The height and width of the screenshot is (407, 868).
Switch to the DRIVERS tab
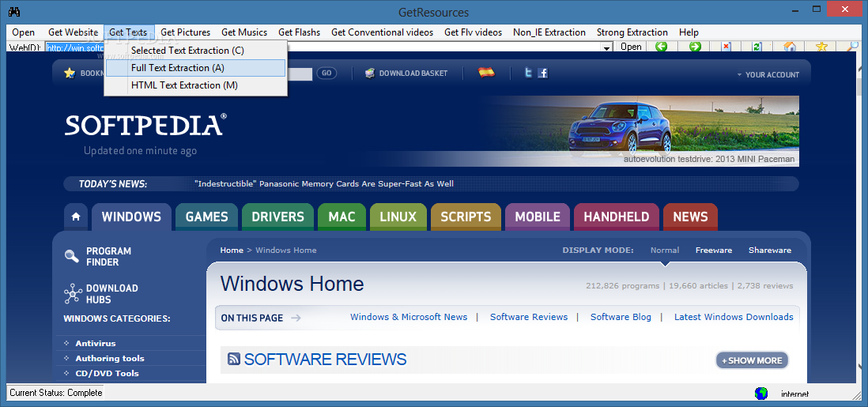coord(278,217)
